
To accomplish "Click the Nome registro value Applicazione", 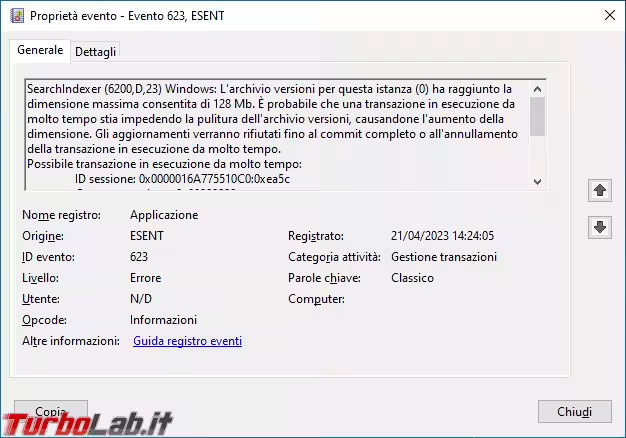I will 164,215.
